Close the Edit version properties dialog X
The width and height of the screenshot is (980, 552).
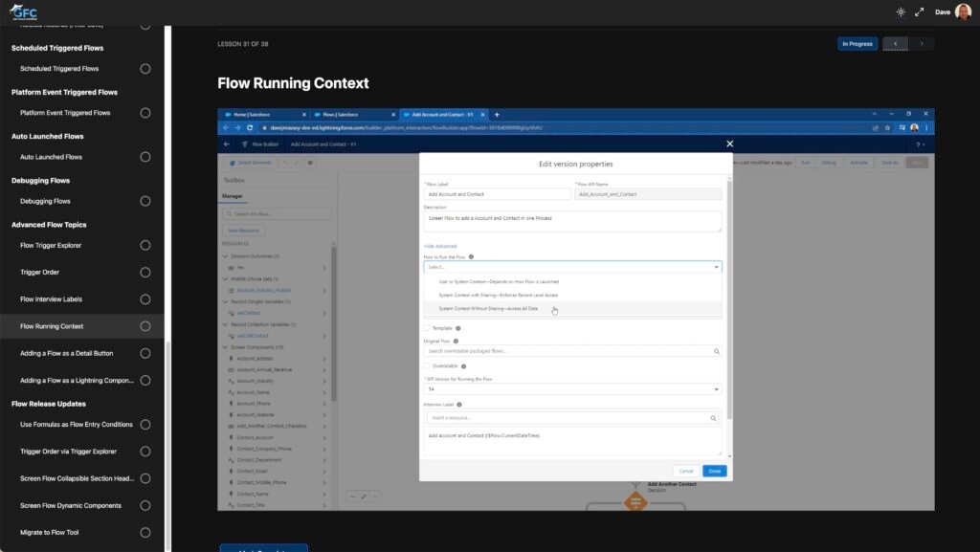click(729, 144)
